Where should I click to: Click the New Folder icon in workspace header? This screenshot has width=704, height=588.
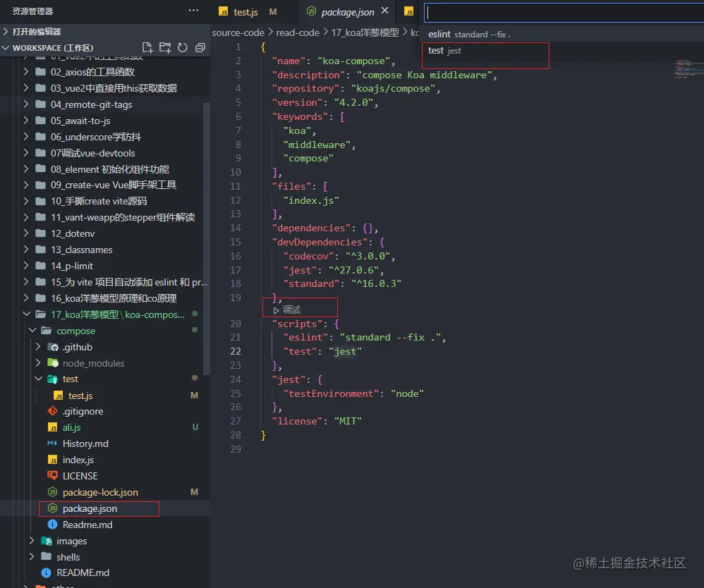pyautogui.click(x=165, y=47)
